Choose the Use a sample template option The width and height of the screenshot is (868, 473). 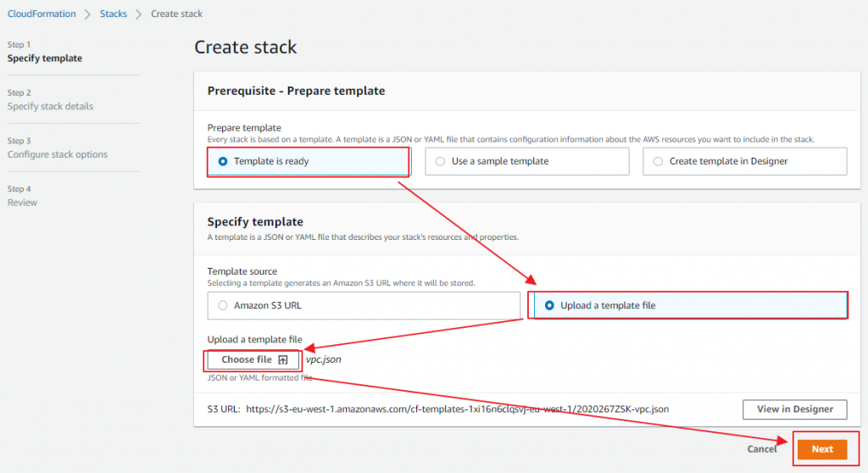[441, 161]
